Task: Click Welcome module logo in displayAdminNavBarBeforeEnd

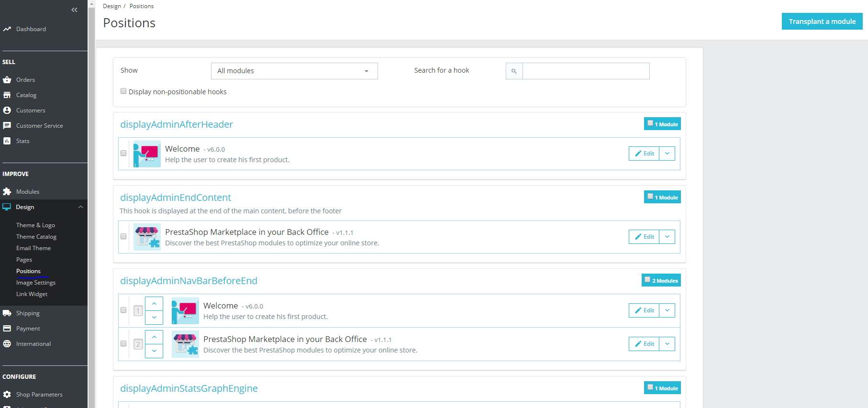Action: [185, 310]
